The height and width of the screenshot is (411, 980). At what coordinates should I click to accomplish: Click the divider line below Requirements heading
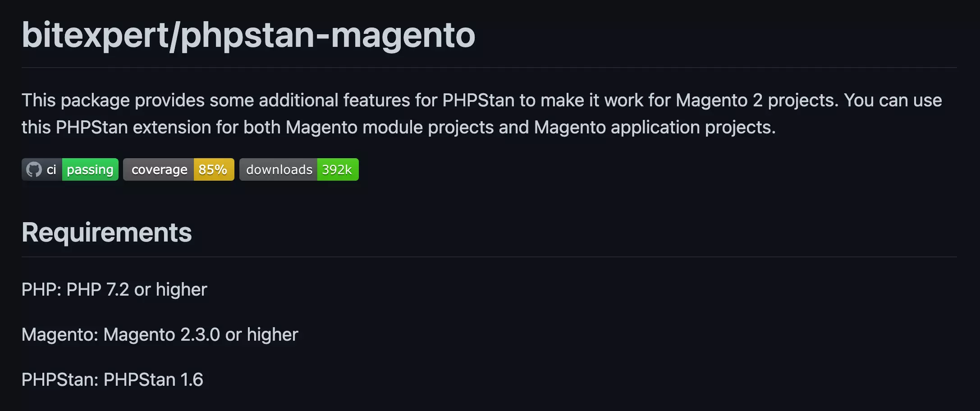click(x=489, y=257)
